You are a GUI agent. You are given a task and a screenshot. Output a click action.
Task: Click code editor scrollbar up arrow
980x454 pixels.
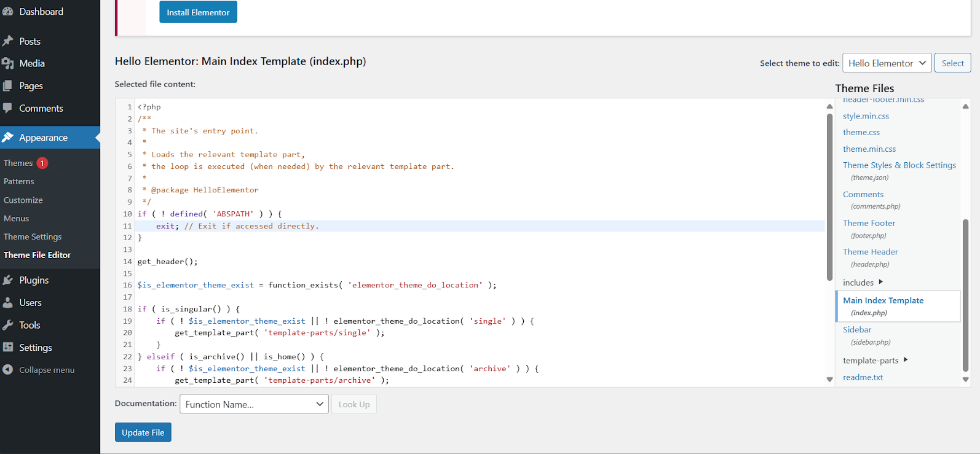coord(829,106)
